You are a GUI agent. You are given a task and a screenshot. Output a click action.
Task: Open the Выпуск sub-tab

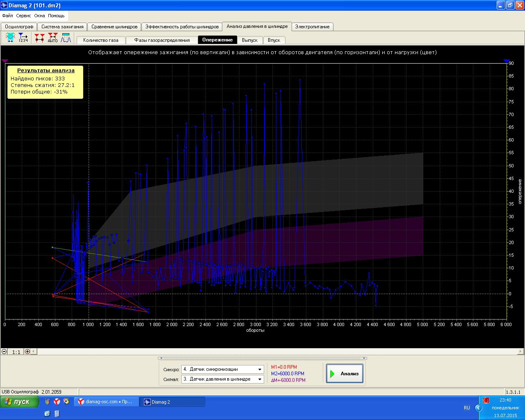[250, 40]
